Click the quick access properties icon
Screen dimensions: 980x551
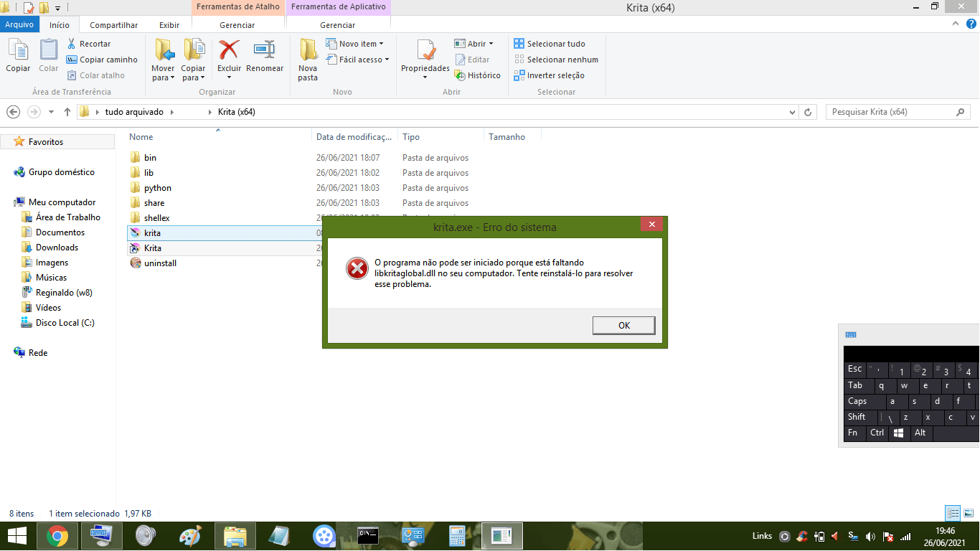29,8
